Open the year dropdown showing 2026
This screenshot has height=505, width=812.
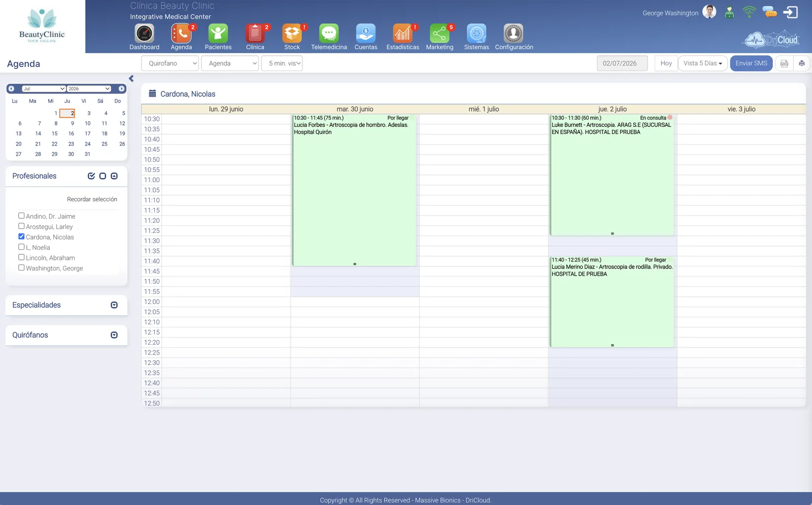point(89,89)
